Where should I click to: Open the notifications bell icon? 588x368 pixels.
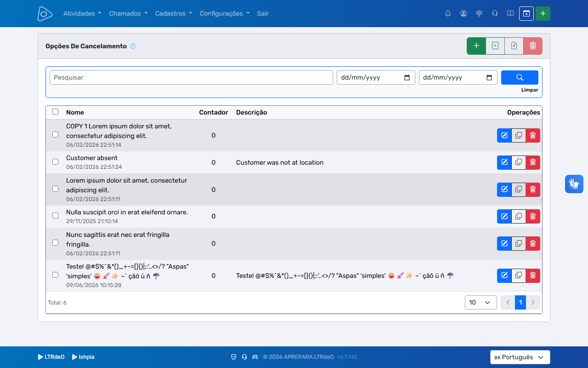448,13
